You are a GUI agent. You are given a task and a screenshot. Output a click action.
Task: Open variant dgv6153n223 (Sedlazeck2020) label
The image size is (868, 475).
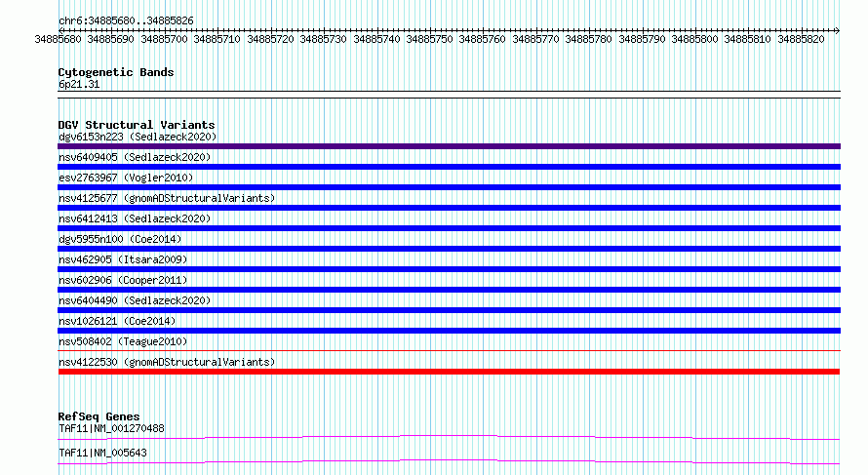point(138,137)
